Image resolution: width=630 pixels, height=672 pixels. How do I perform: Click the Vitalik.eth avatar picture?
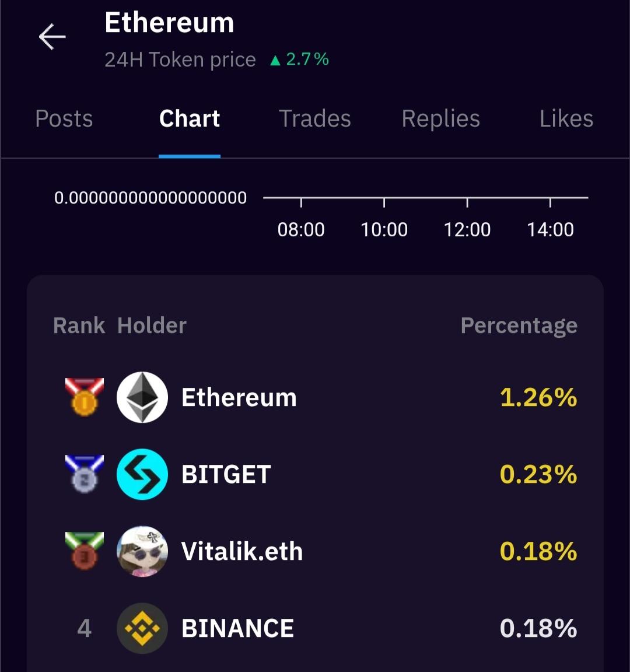tap(142, 551)
